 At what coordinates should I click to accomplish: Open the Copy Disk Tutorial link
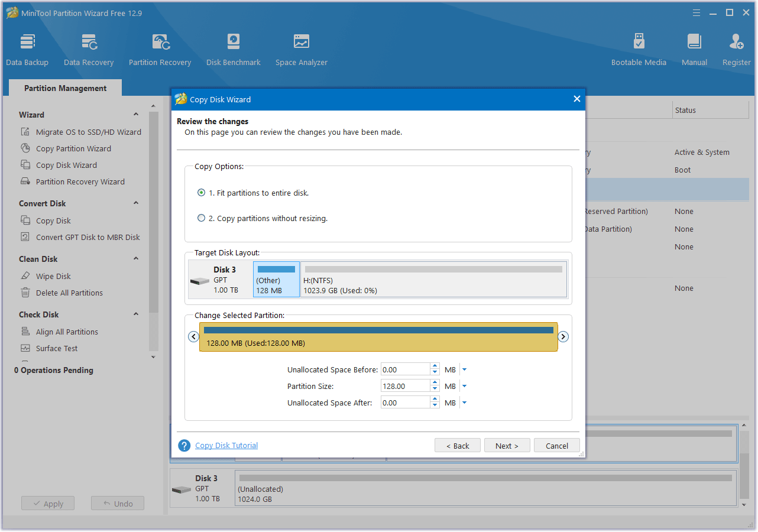point(226,445)
